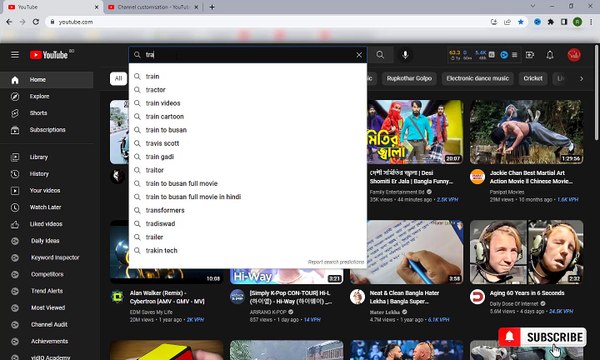
Task: Open browser extensions puzzle icon
Action: click(x=551, y=22)
